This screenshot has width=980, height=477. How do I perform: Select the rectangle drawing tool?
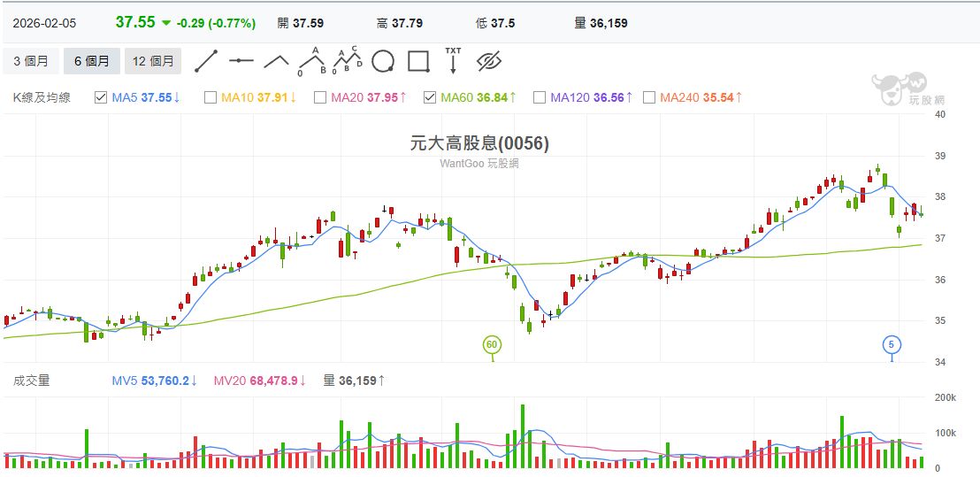click(418, 61)
